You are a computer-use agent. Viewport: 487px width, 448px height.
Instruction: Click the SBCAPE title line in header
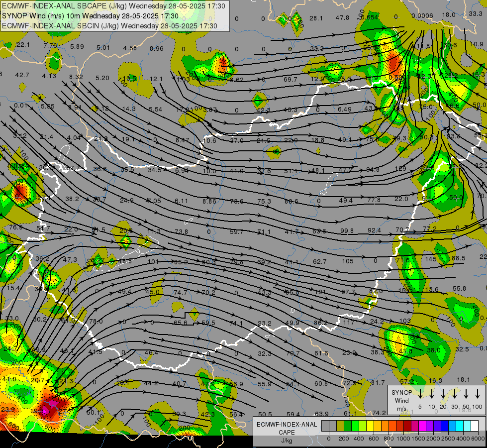click(114, 6)
